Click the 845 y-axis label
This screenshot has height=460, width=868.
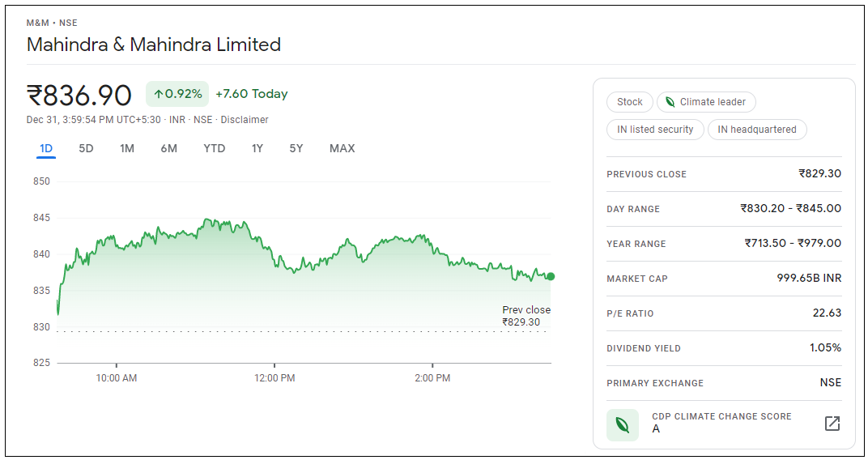click(41, 218)
